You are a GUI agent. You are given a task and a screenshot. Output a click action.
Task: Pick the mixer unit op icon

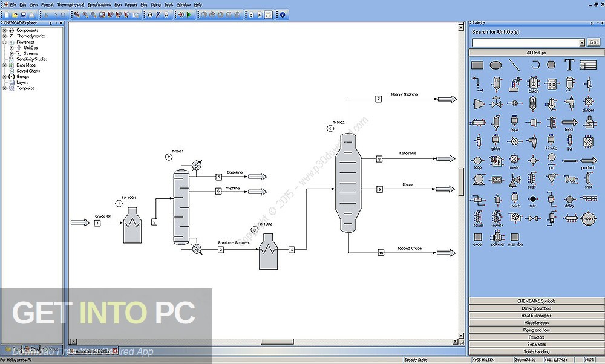point(514,161)
